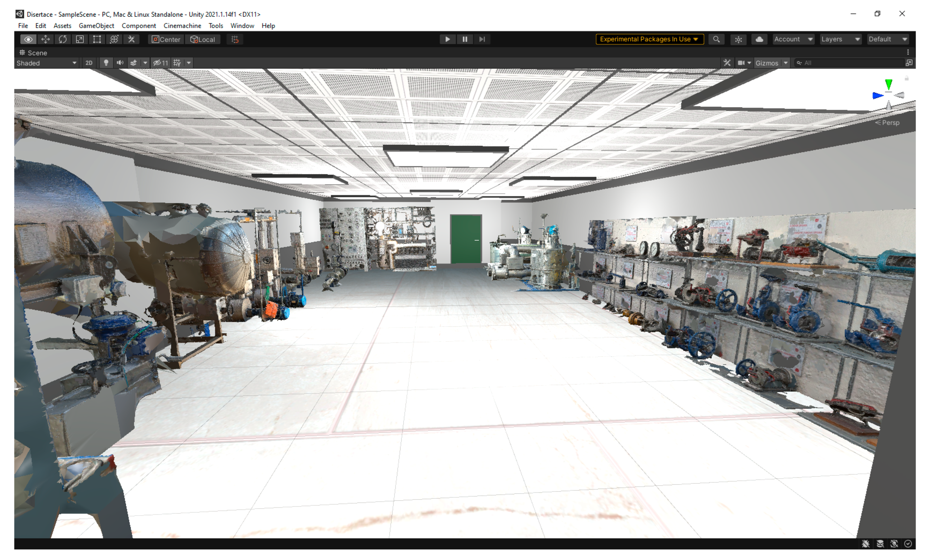Open the Collab settings sun icon
Image resolution: width=926 pixels, height=560 pixels.
(x=738, y=39)
